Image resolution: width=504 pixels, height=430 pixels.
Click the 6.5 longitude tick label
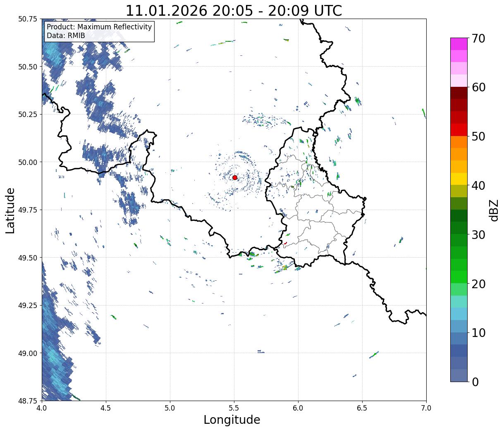(362, 408)
